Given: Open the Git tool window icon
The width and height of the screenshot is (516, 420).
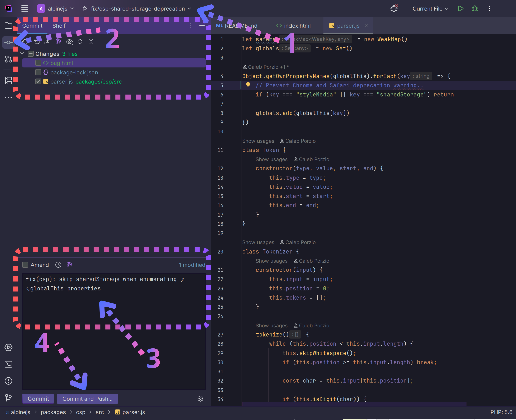Looking at the screenshot, I should pyautogui.click(x=8, y=398).
